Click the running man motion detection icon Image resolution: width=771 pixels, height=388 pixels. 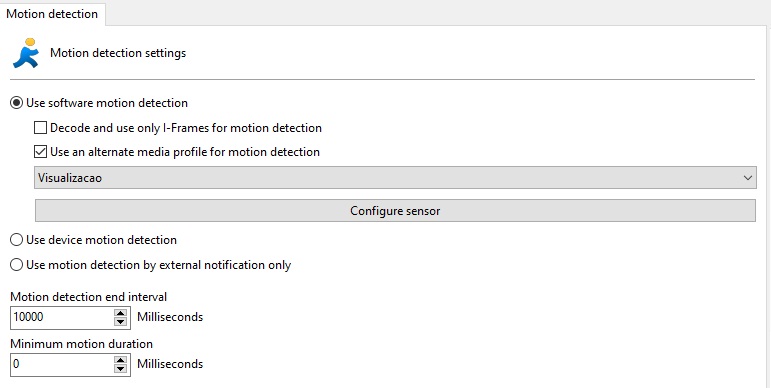[x=26, y=53]
